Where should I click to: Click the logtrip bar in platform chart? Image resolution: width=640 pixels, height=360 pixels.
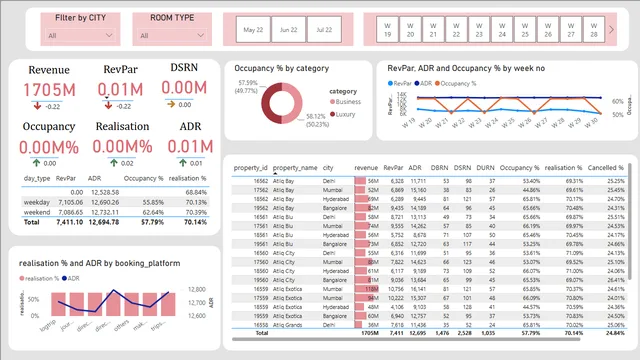coord(58,304)
